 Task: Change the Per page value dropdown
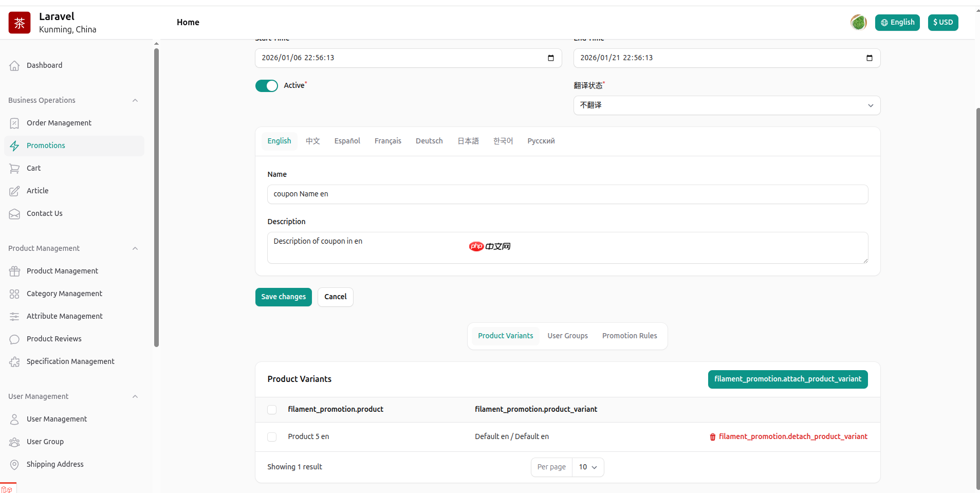(x=587, y=467)
